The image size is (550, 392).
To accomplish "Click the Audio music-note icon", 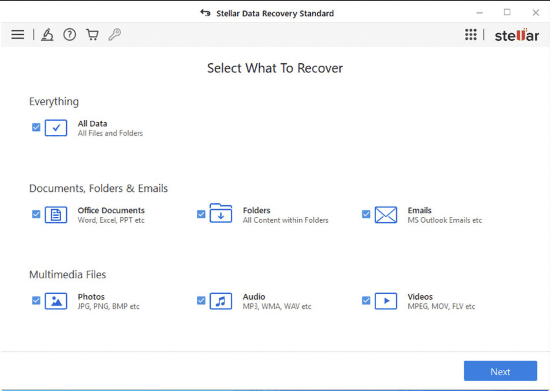I will click(x=221, y=301).
